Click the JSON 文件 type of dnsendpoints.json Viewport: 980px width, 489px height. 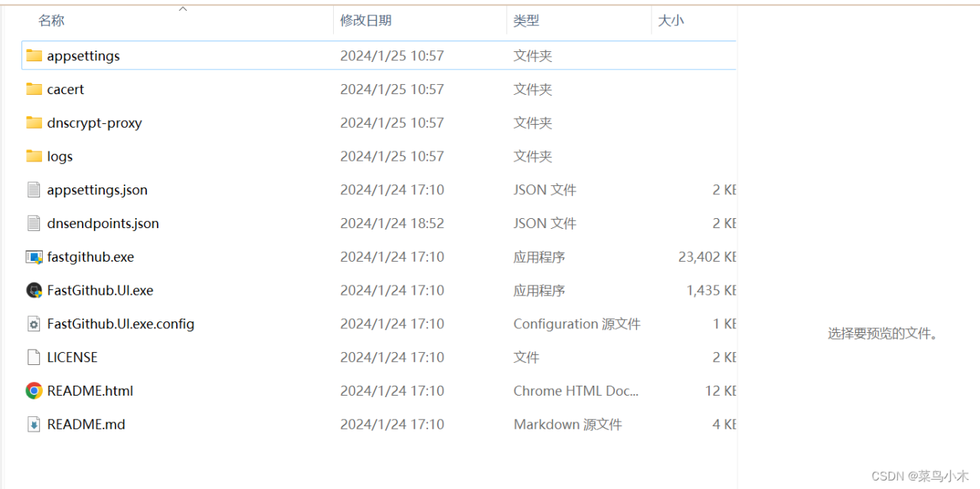coord(544,223)
